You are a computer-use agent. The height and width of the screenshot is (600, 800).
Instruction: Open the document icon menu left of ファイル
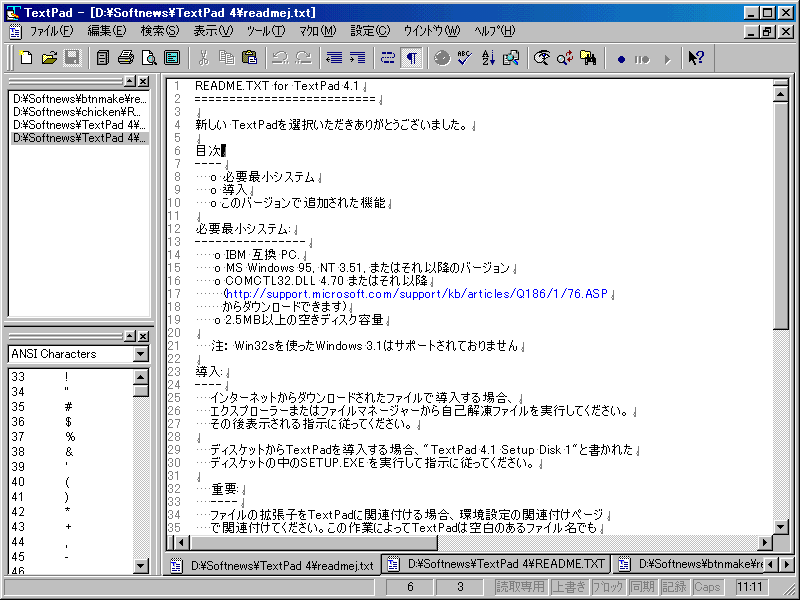tap(15, 32)
